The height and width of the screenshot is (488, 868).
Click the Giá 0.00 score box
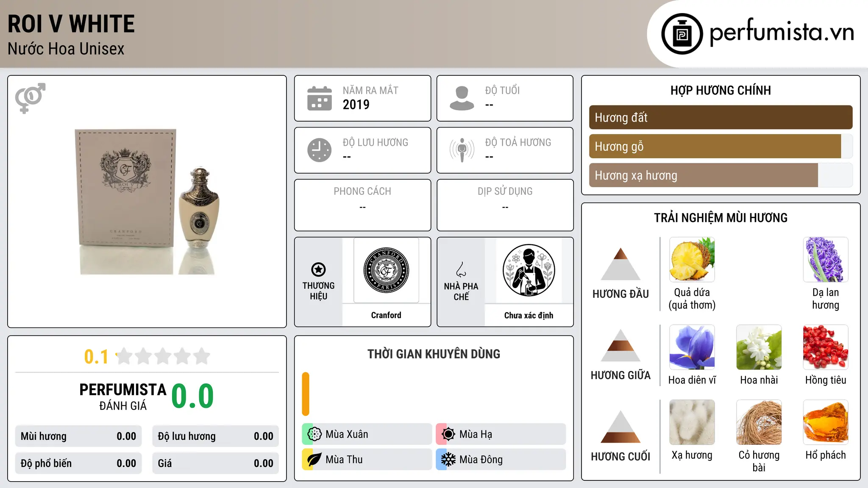[215, 463]
